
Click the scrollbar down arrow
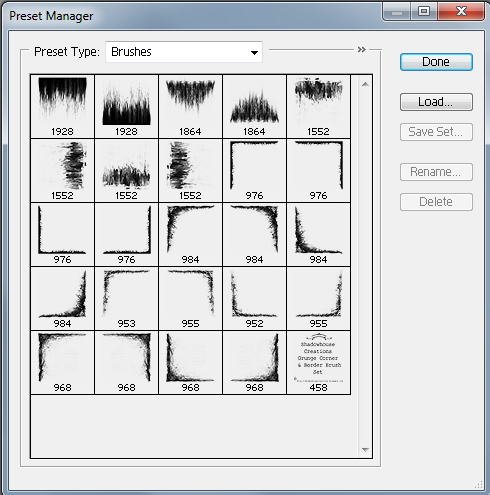365,450
